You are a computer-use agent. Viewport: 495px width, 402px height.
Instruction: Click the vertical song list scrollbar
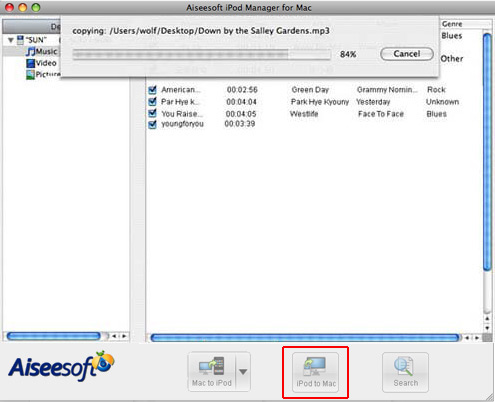[x=487, y=152]
